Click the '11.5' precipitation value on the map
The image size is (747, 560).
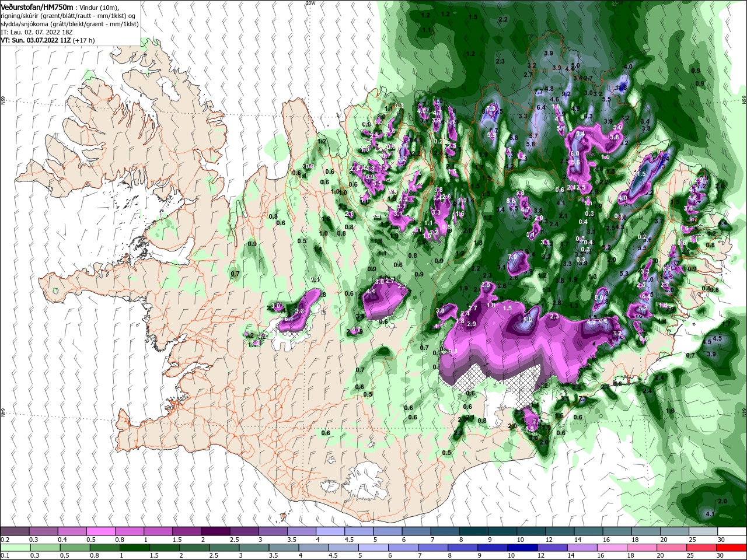(x=640, y=174)
